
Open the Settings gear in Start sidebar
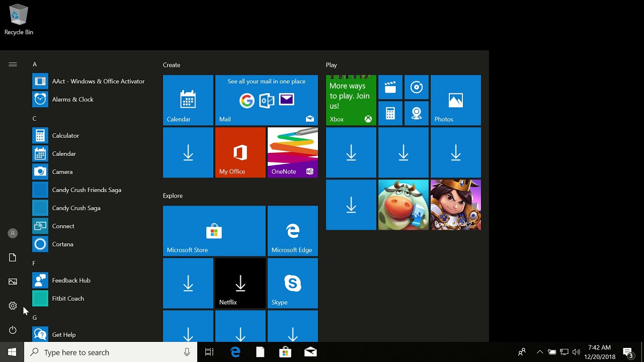tap(13, 306)
